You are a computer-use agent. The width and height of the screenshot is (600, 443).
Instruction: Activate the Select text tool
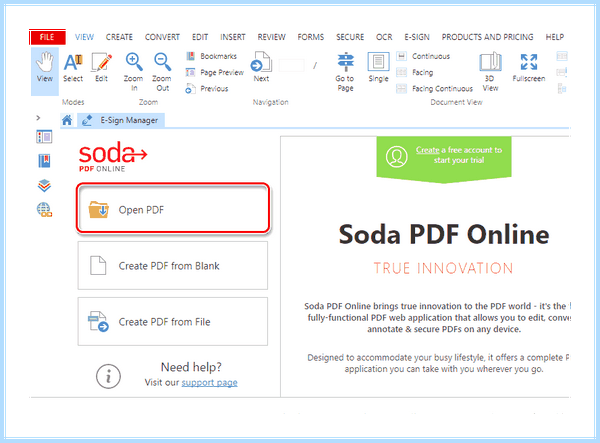(73, 68)
